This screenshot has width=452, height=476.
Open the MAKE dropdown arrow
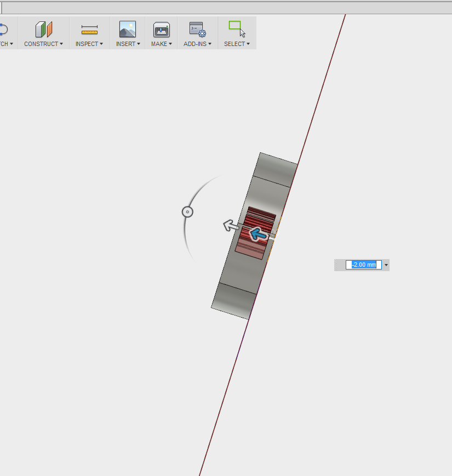[171, 44]
